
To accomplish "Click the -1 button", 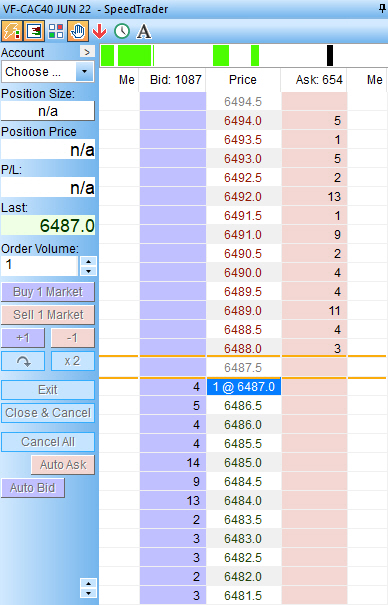I will (73, 338).
